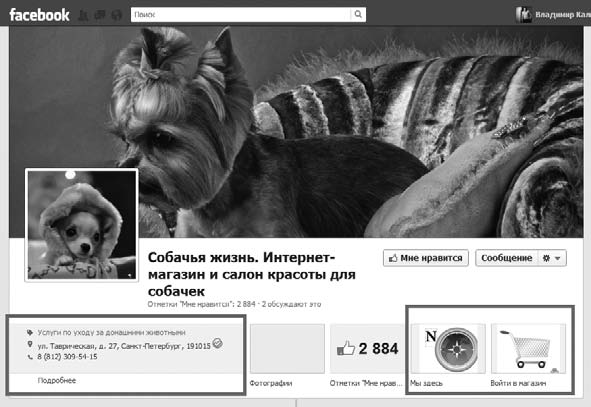Click the address ул. Таврическая link
The width and height of the screenshot is (591, 407).
124,346
